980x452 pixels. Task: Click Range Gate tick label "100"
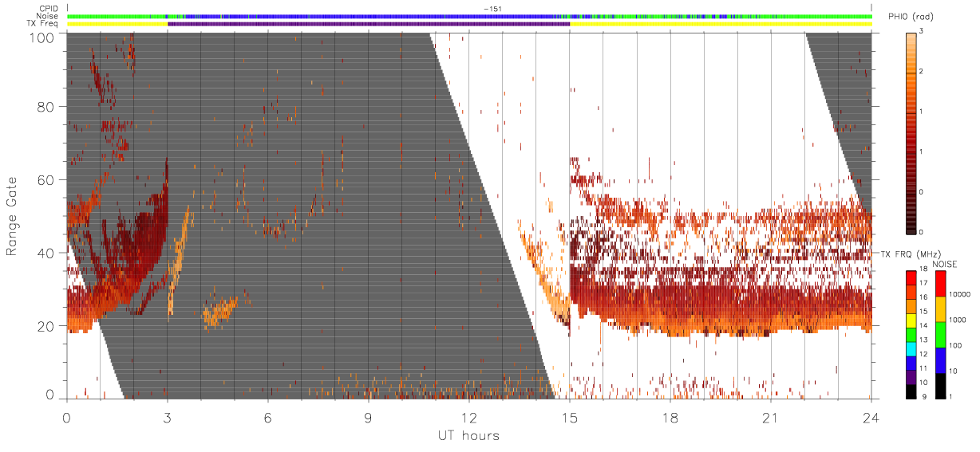tap(41, 37)
